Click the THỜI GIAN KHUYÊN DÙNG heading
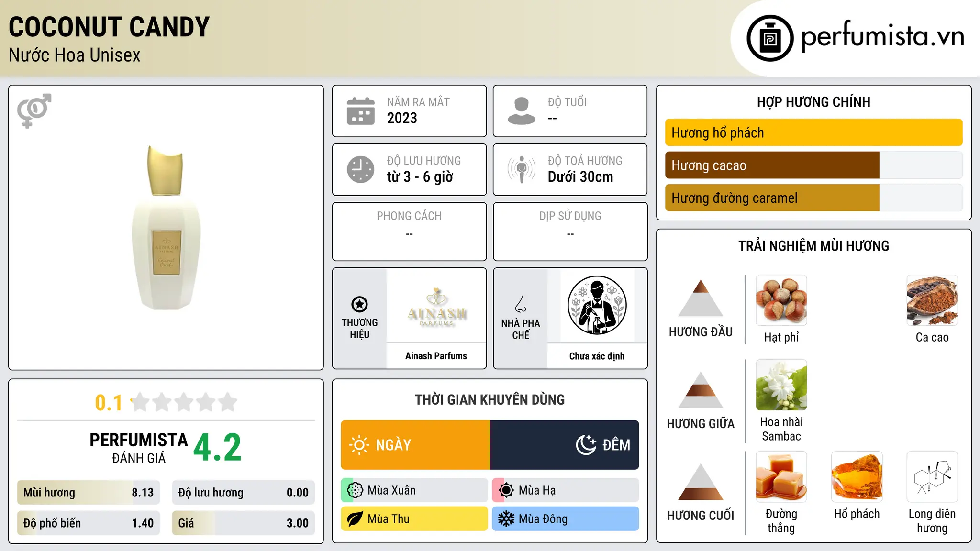 click(490, 400)
